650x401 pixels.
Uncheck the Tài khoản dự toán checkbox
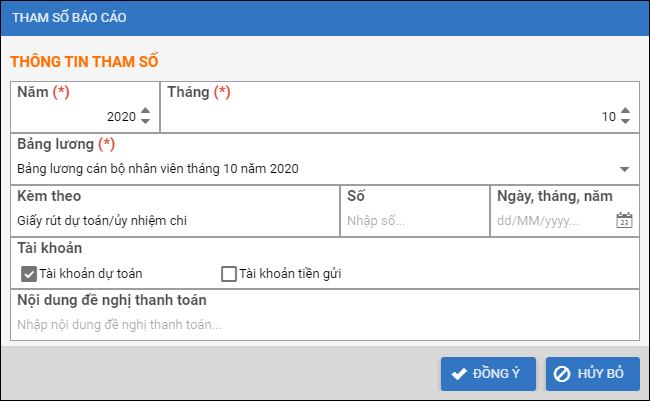[28, 273]
